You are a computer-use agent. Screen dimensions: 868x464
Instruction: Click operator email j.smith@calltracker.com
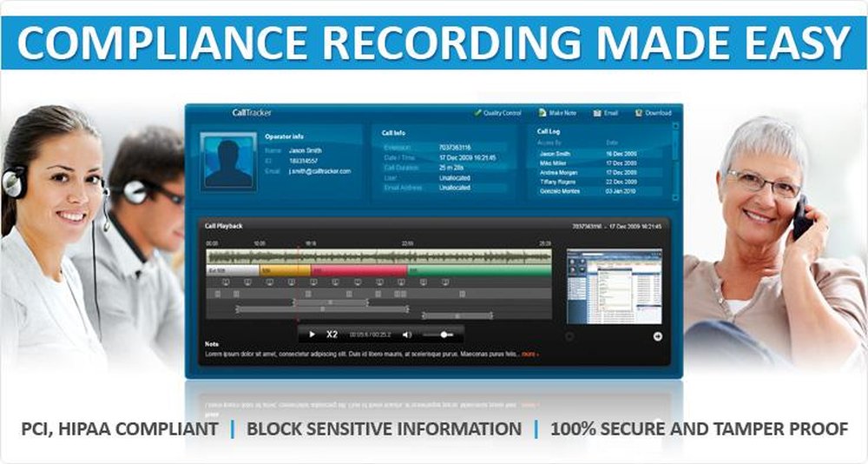click(x=319, y=171)
